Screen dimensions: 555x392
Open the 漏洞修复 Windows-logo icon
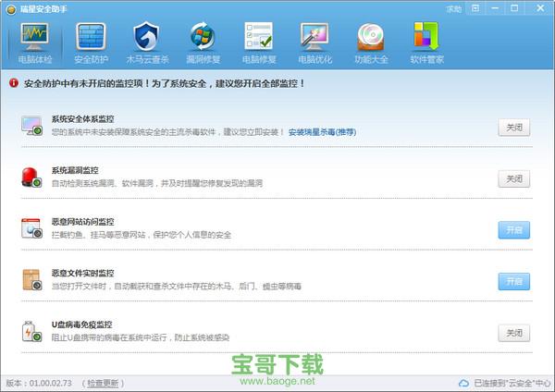tap(202, 43)
